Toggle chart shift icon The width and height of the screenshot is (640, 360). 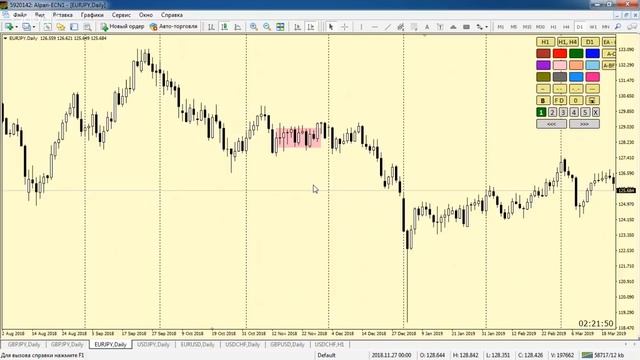[311, 27]
